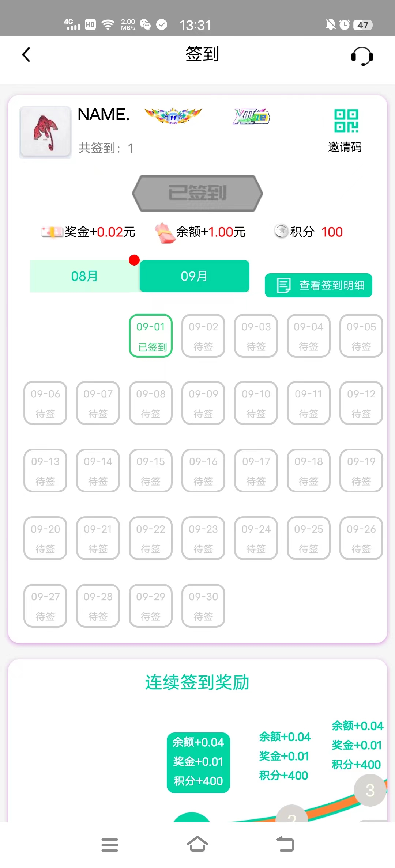Screen dimensions: 395x868
Task: Tap the points coin icon
Action: (x=281, y=231)
